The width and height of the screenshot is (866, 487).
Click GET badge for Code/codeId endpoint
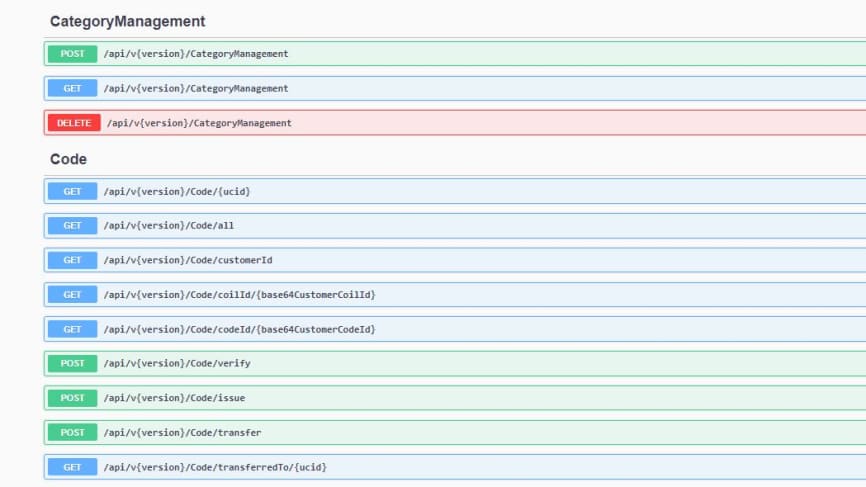(72, 329)
